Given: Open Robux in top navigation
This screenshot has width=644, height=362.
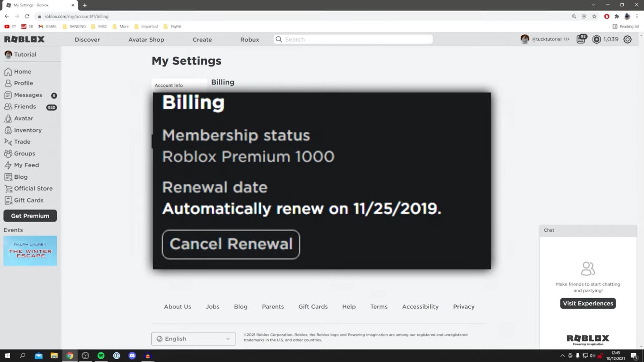Looking at the screenshot, I should (250, 40).
